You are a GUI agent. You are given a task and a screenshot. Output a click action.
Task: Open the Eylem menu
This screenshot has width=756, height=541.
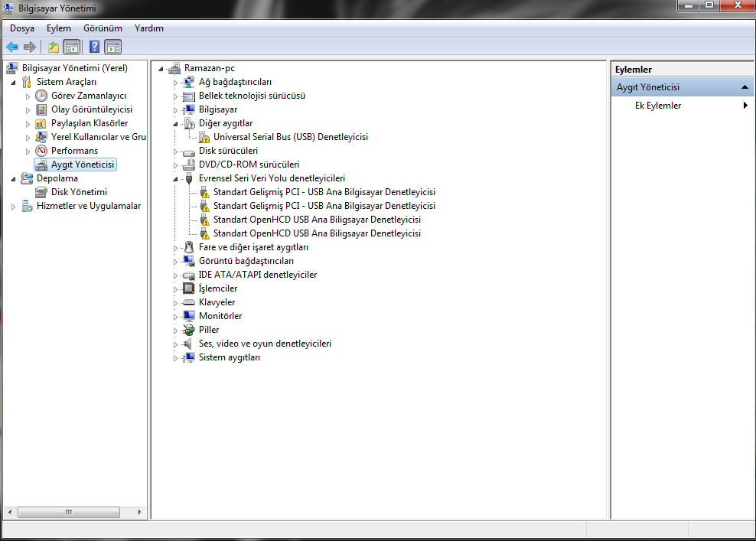(x=59, y=28)
